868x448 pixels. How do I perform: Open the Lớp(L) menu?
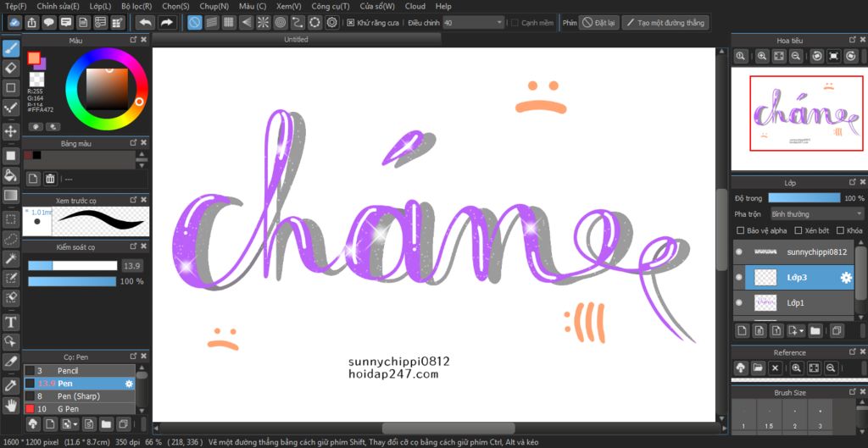pos(100,6)
